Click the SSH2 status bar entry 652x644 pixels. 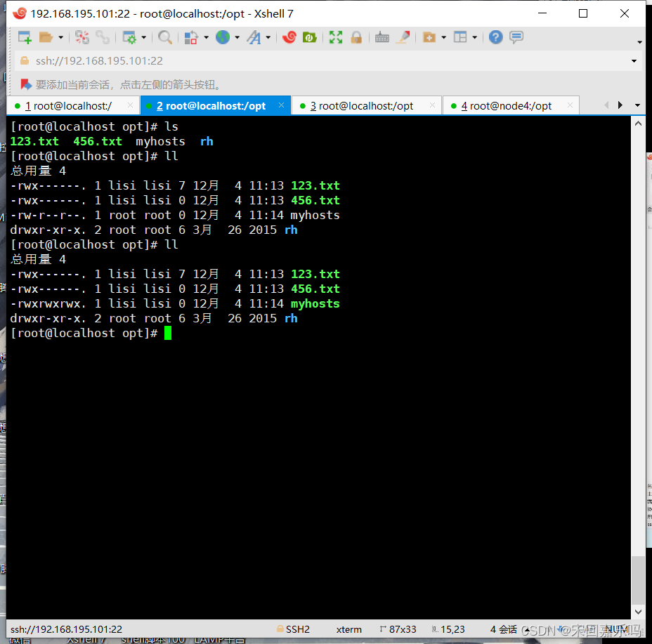coord(294,629)
